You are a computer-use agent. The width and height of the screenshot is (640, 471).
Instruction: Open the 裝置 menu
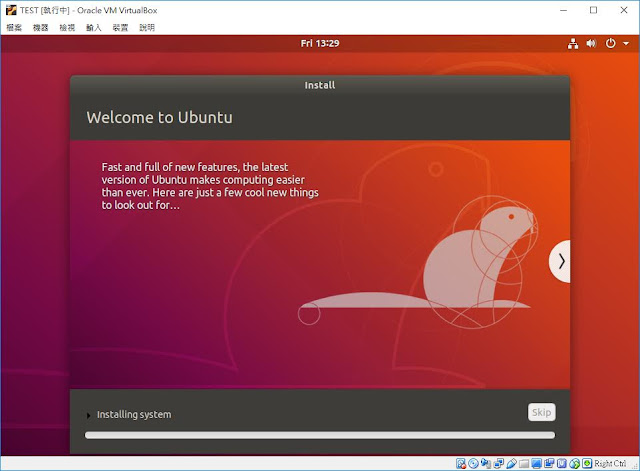[120, 27]
